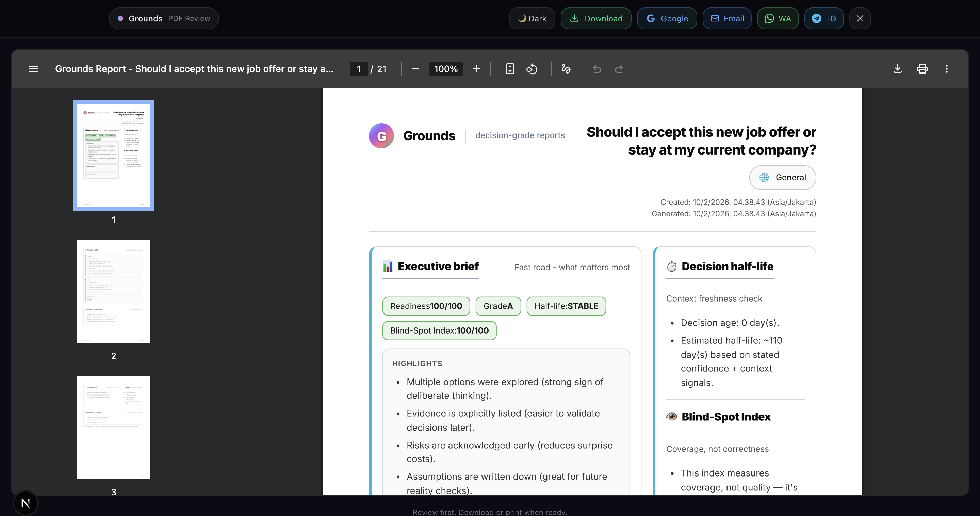Toggle Dark mode button

532,18
